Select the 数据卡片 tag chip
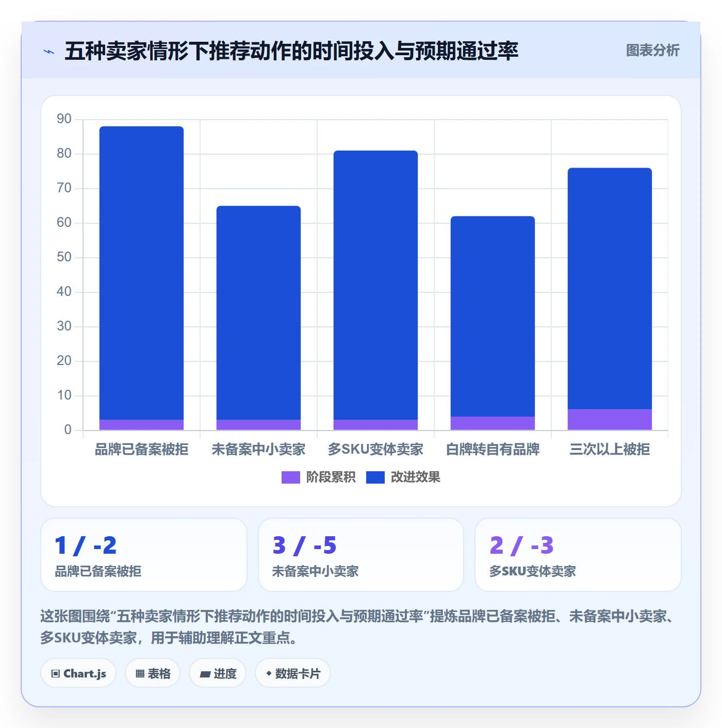 293,673
